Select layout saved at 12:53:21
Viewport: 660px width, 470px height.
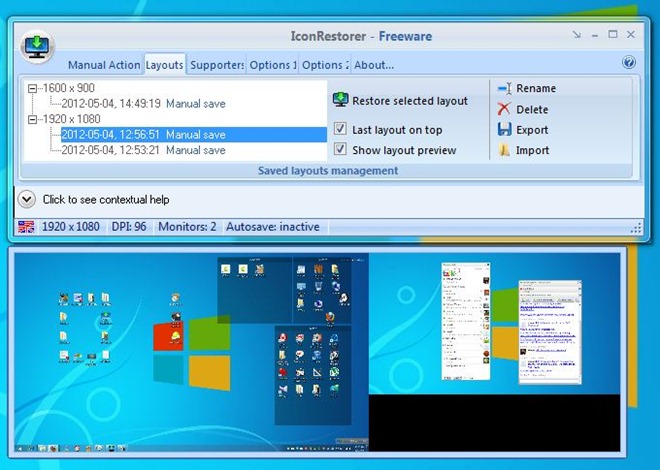point(143,150)
